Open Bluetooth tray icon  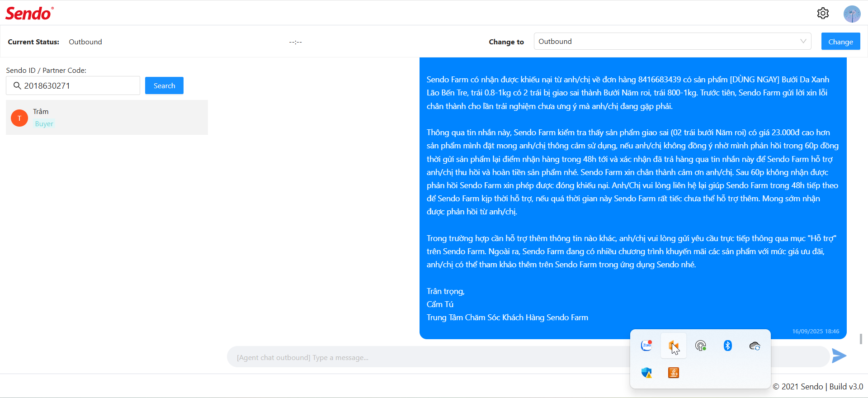point(727,346)
